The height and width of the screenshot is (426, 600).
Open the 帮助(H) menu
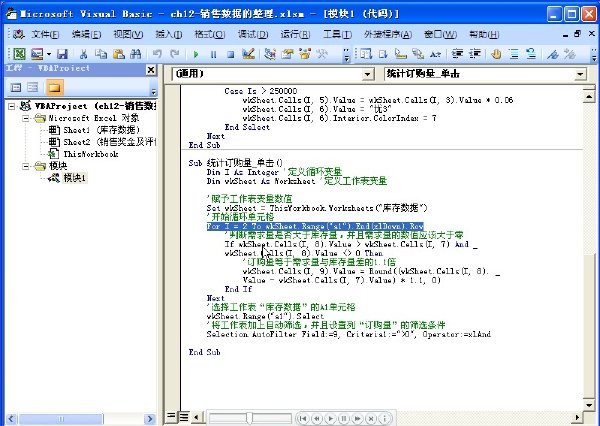tap(484, 35)
